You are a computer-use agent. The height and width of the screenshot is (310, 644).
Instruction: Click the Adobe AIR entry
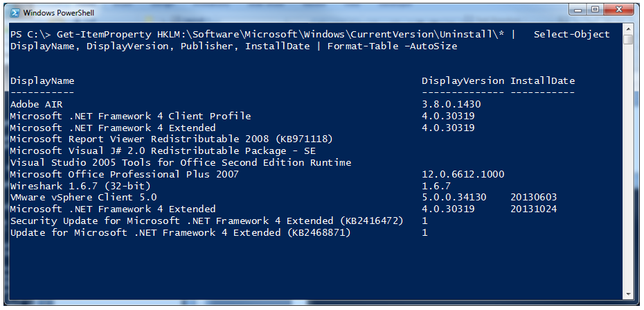coord(37,105)
